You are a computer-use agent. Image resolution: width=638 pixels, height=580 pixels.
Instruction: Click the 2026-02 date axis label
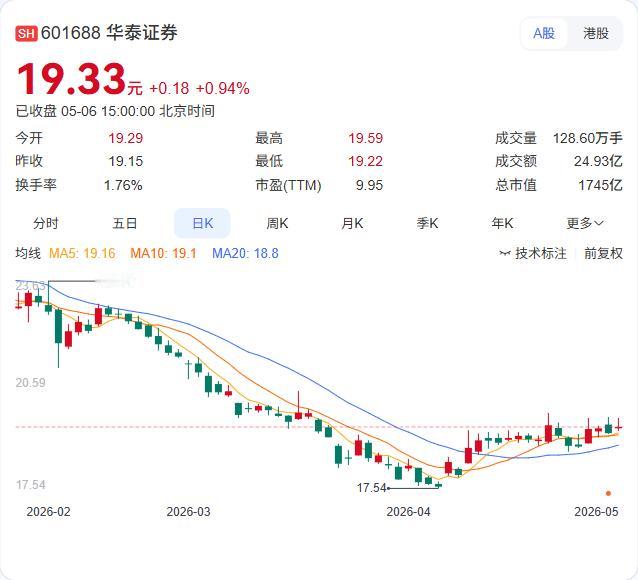[48, 511]
